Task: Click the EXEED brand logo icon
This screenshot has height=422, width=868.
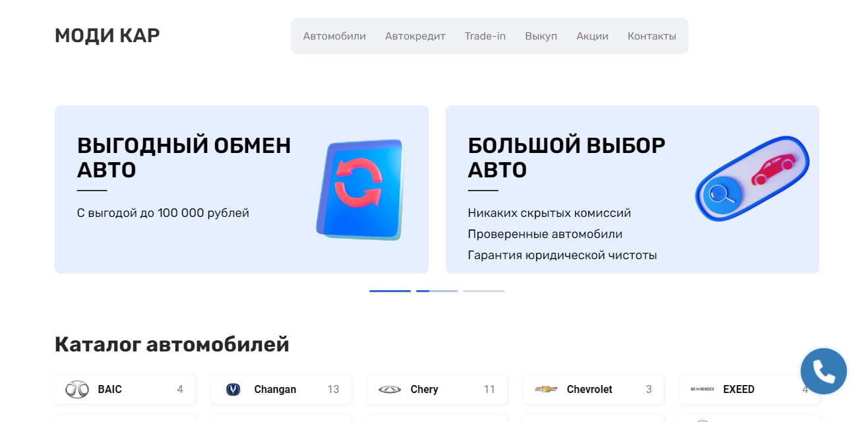Action: (702, 390)
